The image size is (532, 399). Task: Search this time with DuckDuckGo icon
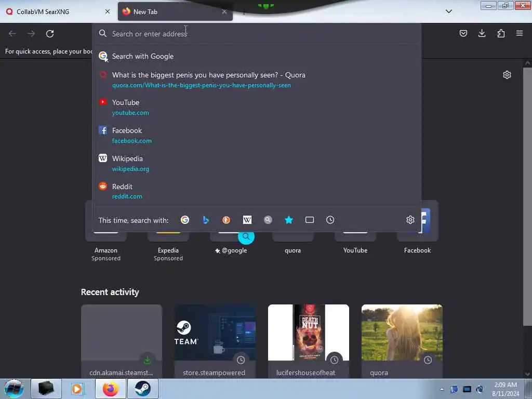pos(227,220)
